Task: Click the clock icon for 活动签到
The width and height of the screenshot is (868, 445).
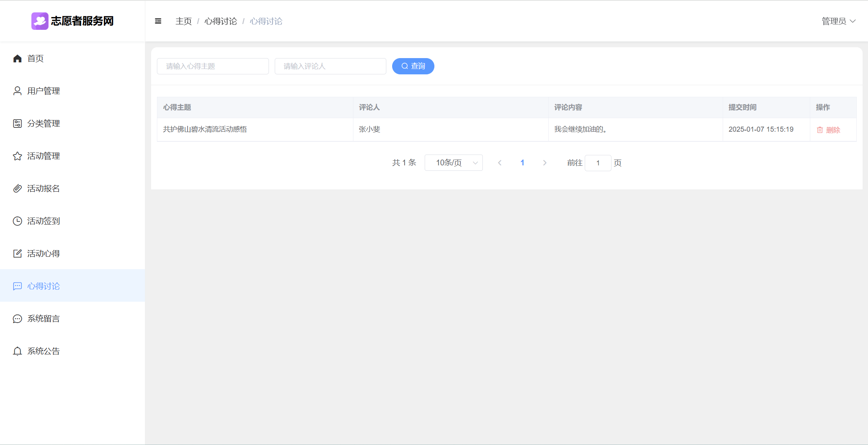Action: coord(17,221)
